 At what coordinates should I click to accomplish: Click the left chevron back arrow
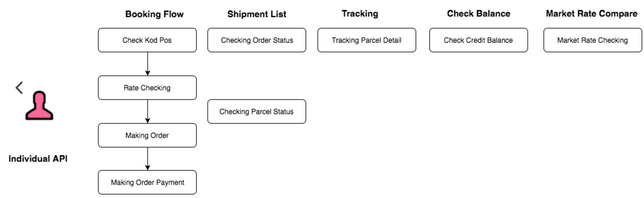(19, 88)
